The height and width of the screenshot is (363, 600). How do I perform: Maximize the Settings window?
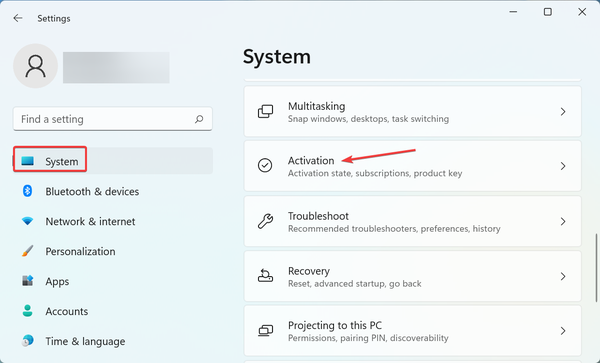(548, 12)
